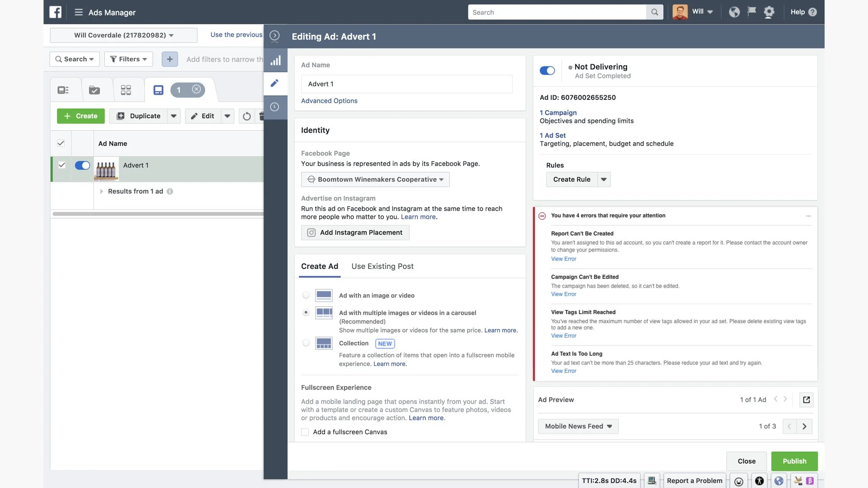This screenshot has height=488, width=868.
Task: Click the Ad Name text field
Action: tap(406, 84)
